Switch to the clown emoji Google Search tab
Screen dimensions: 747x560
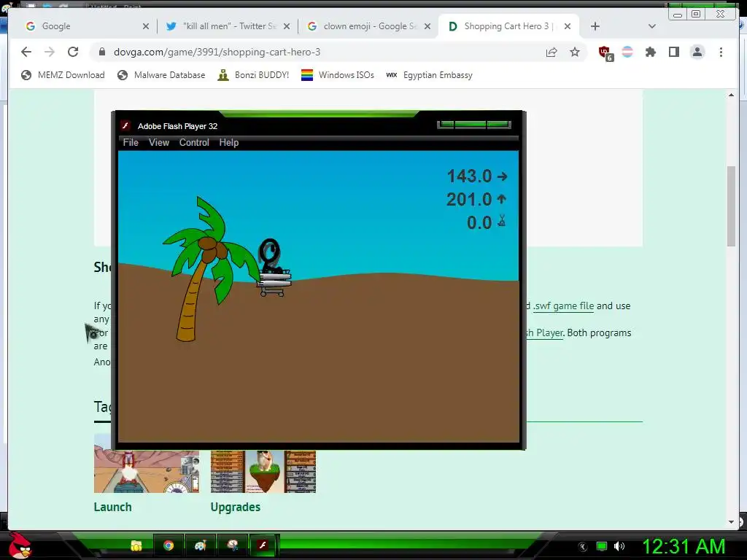pyautogui.click(x=369, y=26)
